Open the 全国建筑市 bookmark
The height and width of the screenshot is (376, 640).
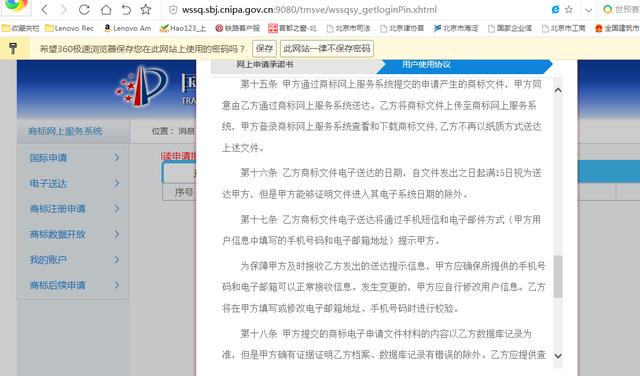(x=617, y=28)
